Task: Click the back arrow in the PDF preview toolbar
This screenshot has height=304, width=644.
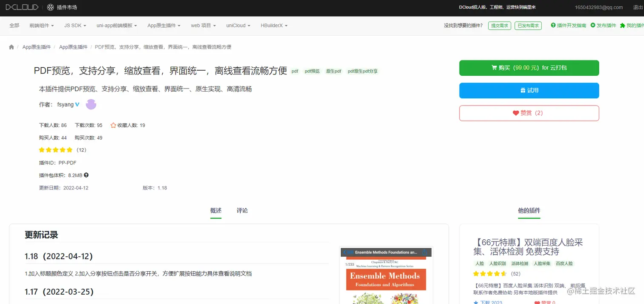Action: [346, 252]
